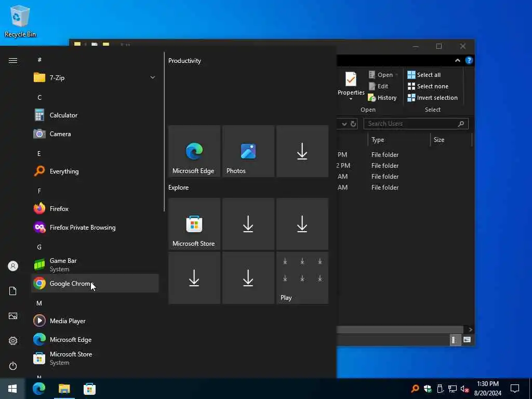Select the # section header in app list
Screen dimensions: 532x399
tap(39, 60)
